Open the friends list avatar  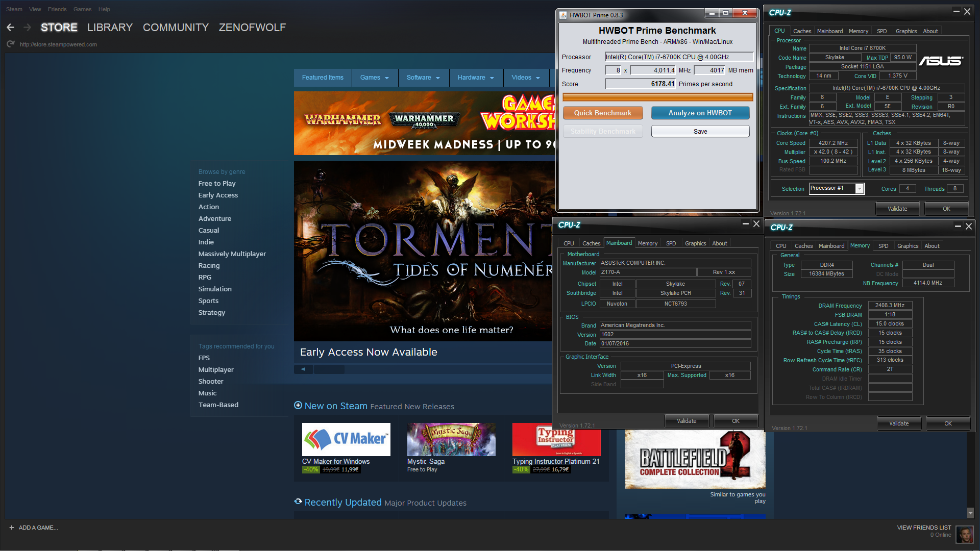(964, 534)
